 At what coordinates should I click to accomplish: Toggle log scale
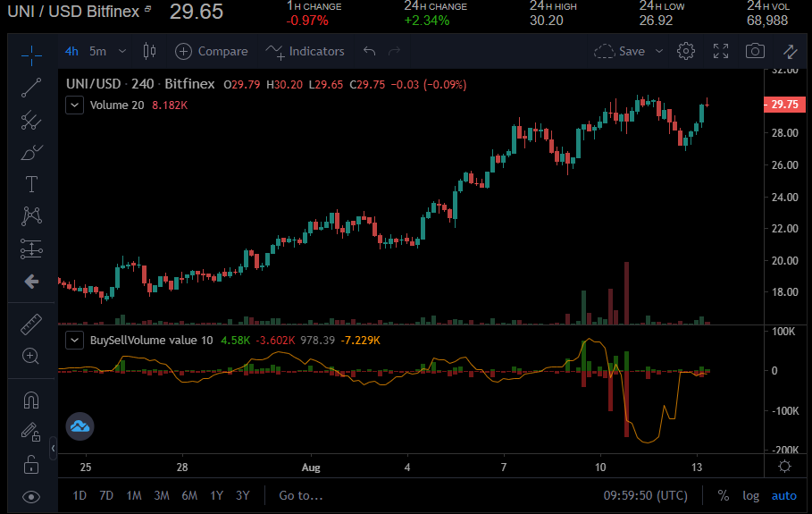coord(751,496)
